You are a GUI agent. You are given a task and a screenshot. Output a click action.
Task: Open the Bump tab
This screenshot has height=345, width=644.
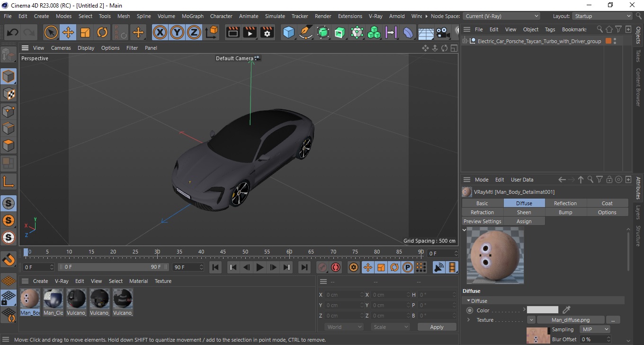(x=565, y=212)
